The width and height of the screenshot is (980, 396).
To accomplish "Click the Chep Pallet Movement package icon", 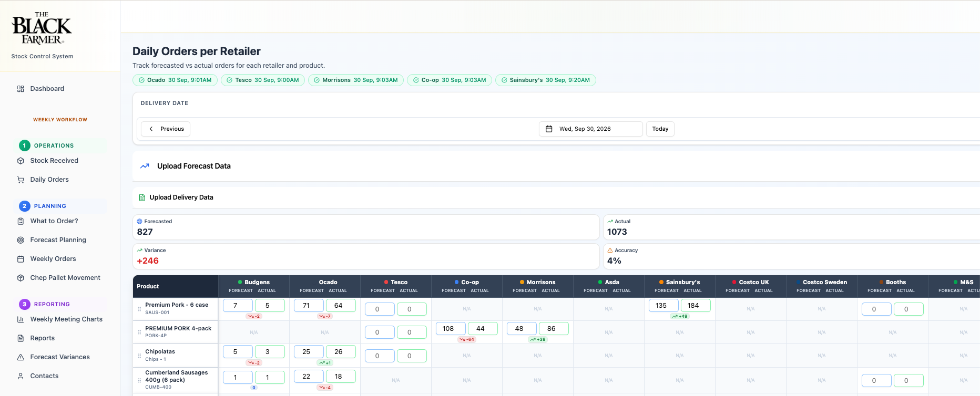I will (21, 278).
